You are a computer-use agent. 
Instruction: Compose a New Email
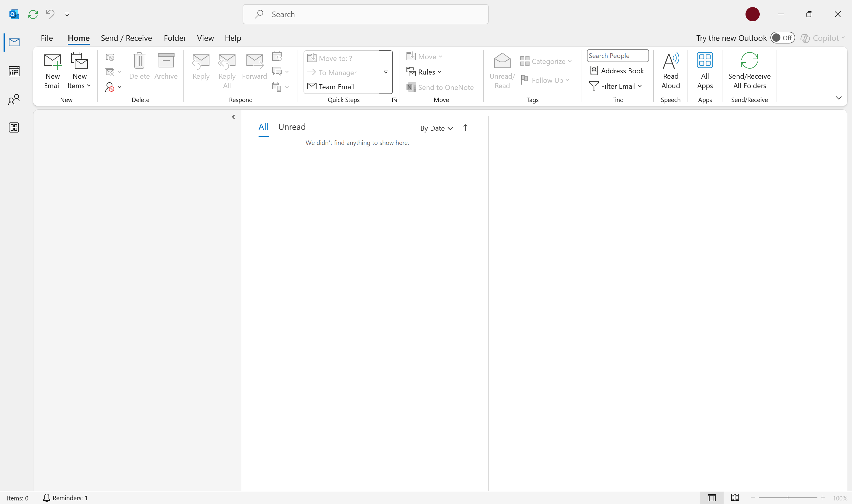pyautogui.click(x=52, y=71)
